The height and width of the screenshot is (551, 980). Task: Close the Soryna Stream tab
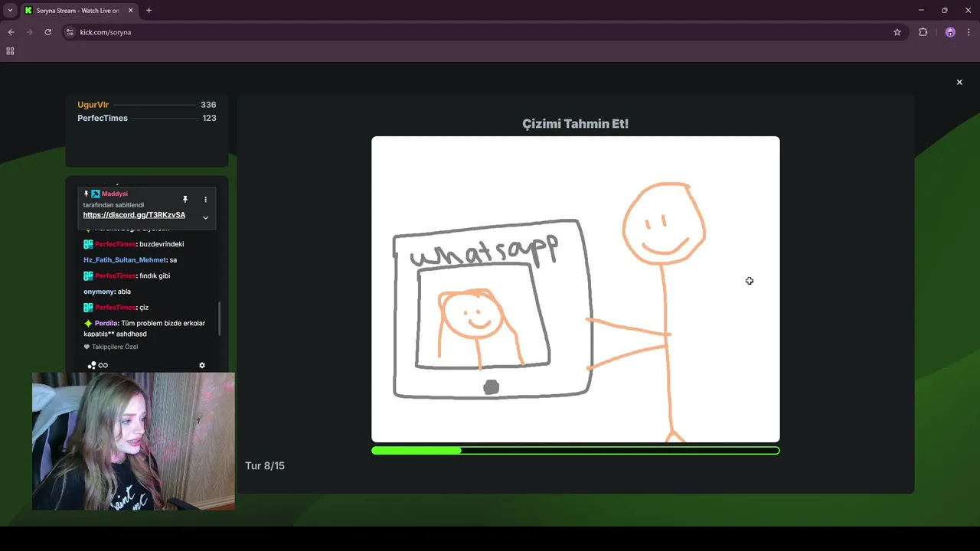coord(129,11)
